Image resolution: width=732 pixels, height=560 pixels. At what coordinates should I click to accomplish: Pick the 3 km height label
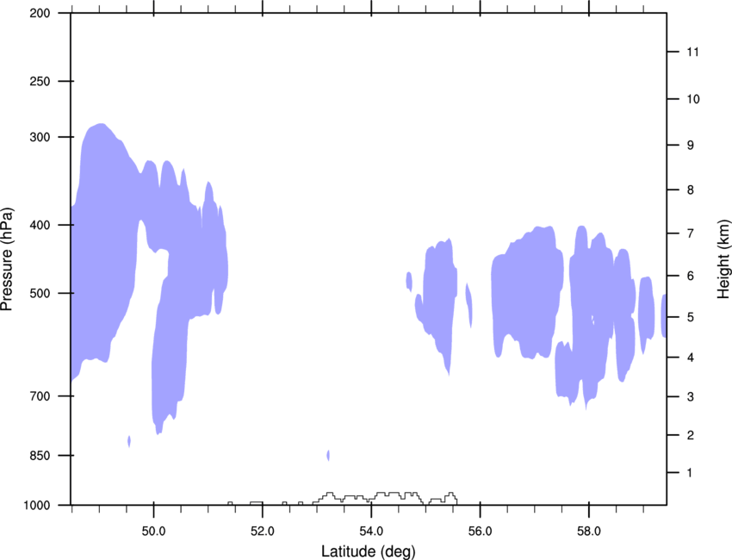pos(691,397)
